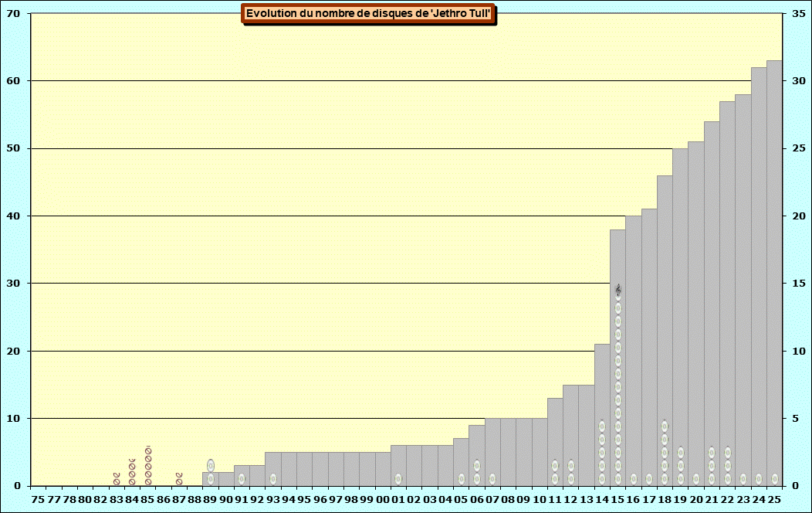This screenshot has width=812, height=513.
Task: Click the right axis label 35
Action: click(799, 13)
